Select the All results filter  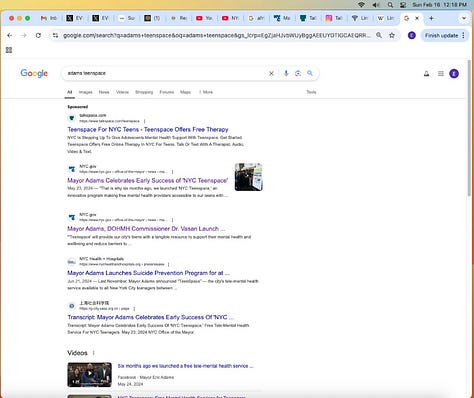(x=70, y=92)
